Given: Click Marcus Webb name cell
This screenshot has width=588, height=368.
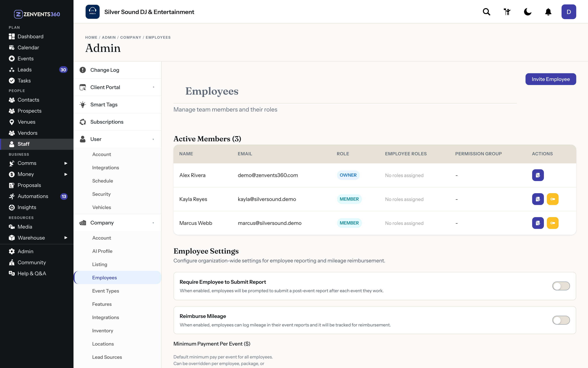Looking at the screenshot, I should click(196, 223).
